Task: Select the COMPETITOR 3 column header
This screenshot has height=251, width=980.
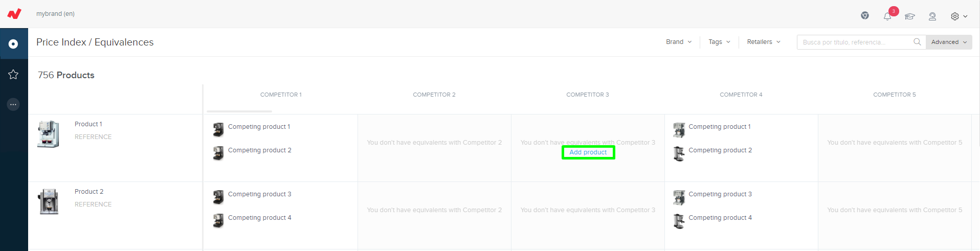Action: pyautogui.click(x=588, y=95)
